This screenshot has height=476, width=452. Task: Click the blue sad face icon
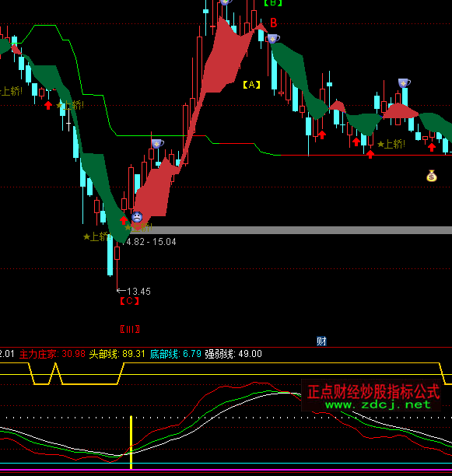pos(137,217)
